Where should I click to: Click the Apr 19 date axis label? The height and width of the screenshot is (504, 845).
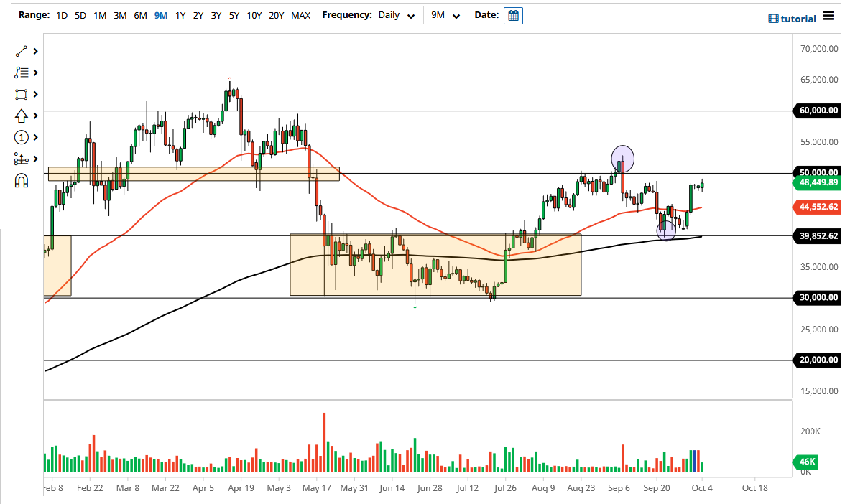(x=241, y=488)
